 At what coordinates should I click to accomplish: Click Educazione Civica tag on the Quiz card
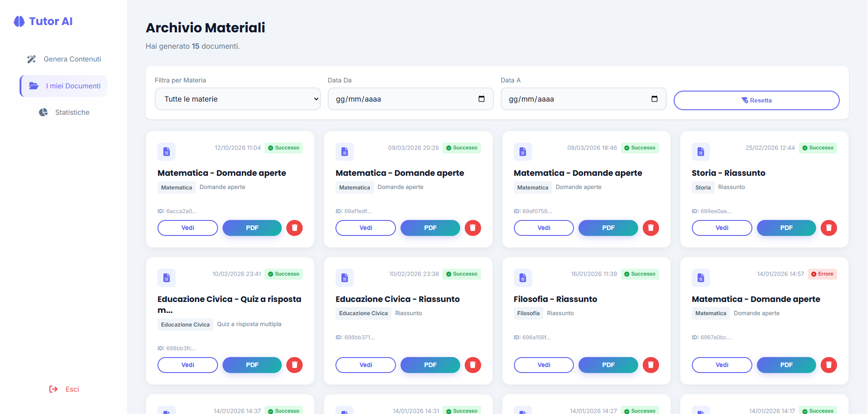coord(185,325)
